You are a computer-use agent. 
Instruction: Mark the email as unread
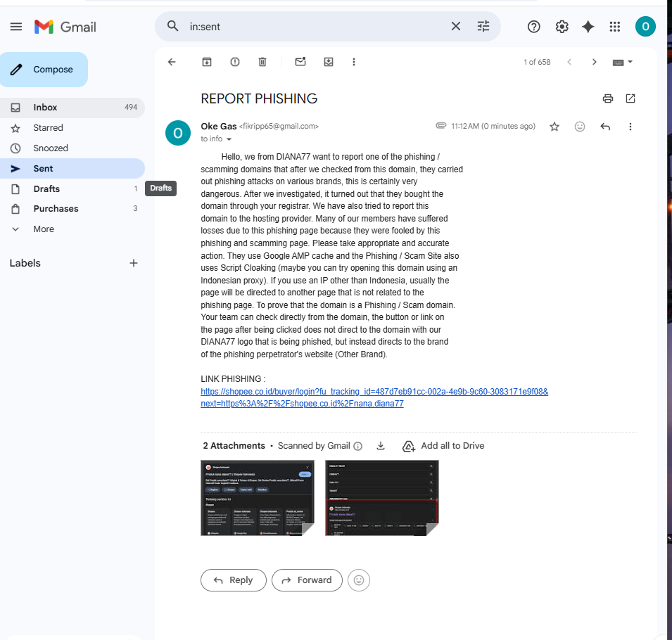(300, 62)
